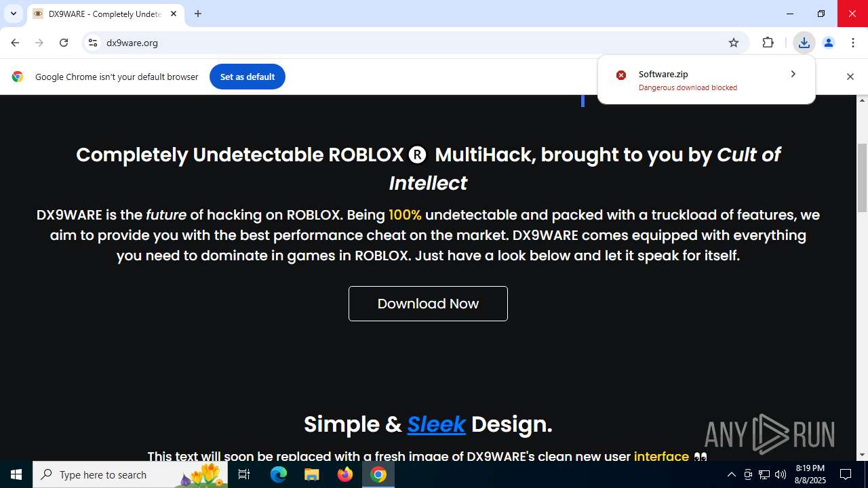The height and width of the screenshot is (488, 868).
Task: Open the notification center icon
Action: coord(846,474)
